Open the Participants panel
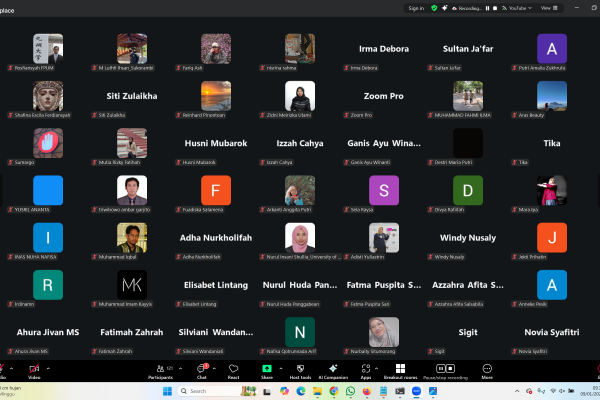This screenshot has height=400, width=600. pos(160,370)
